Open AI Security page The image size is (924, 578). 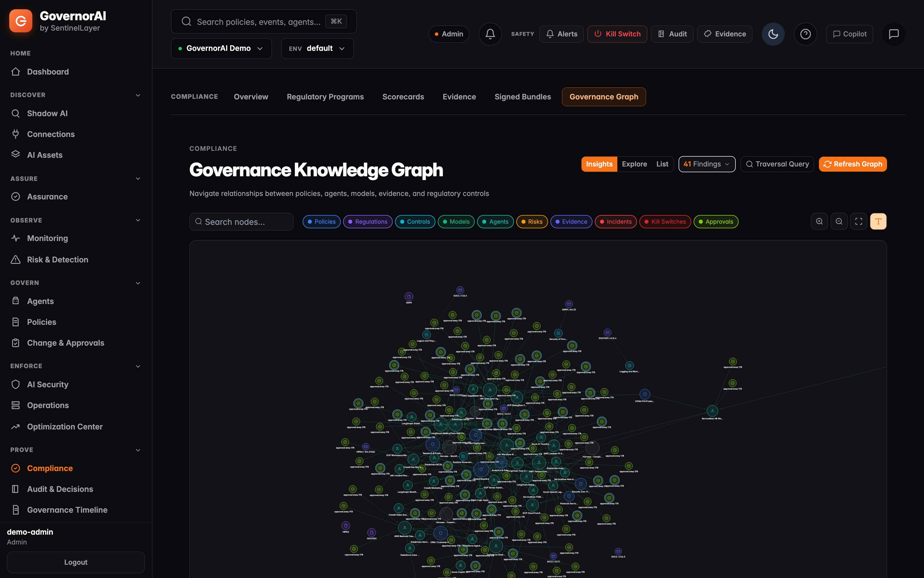tap(76, 385)
